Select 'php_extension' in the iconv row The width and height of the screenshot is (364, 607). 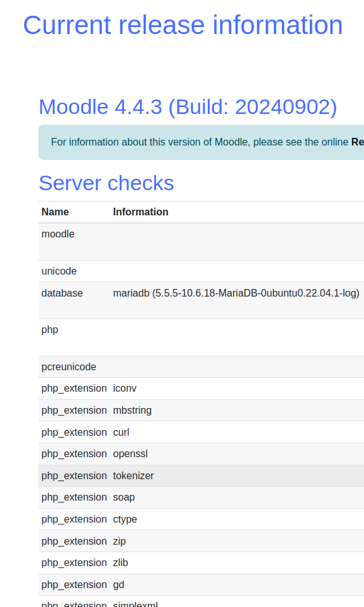[74, 389]
